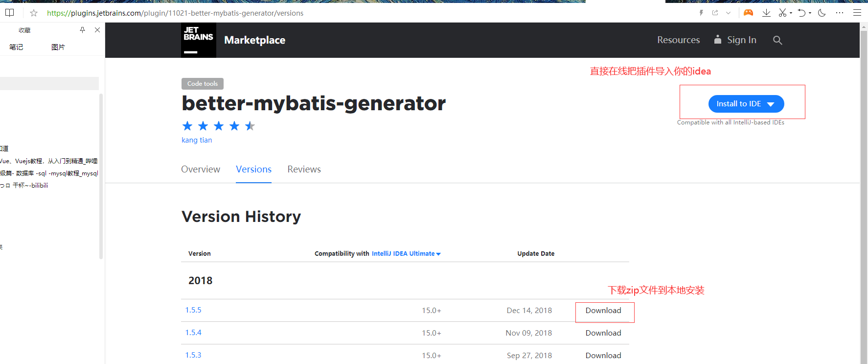Expand the undo icon dropdown arrow
This screenshot has width=868, height=364.
[810, 13]
